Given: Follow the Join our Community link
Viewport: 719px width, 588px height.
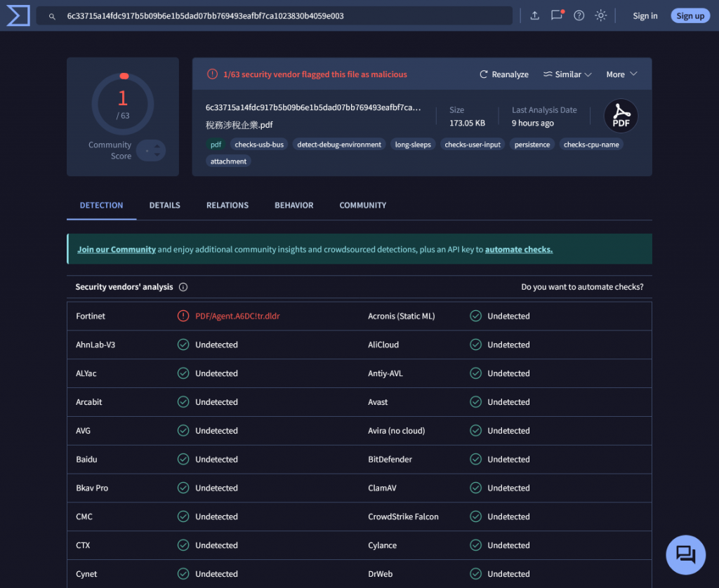Looking at the screenshot, I should click(x=117, y=249).
